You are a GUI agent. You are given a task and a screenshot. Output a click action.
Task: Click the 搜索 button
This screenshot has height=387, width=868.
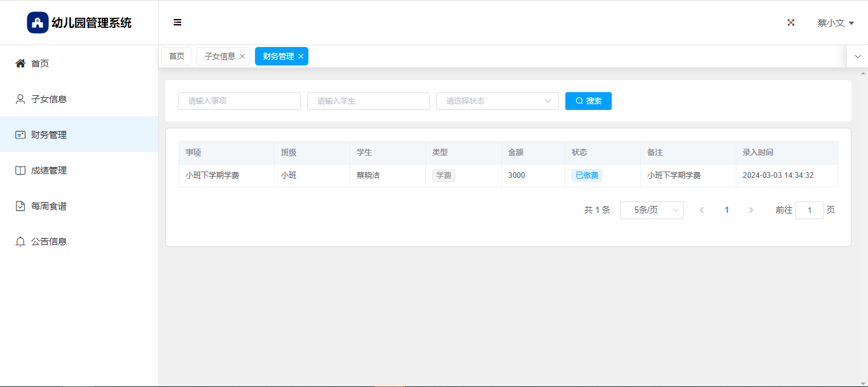click(x=588, y=101)
